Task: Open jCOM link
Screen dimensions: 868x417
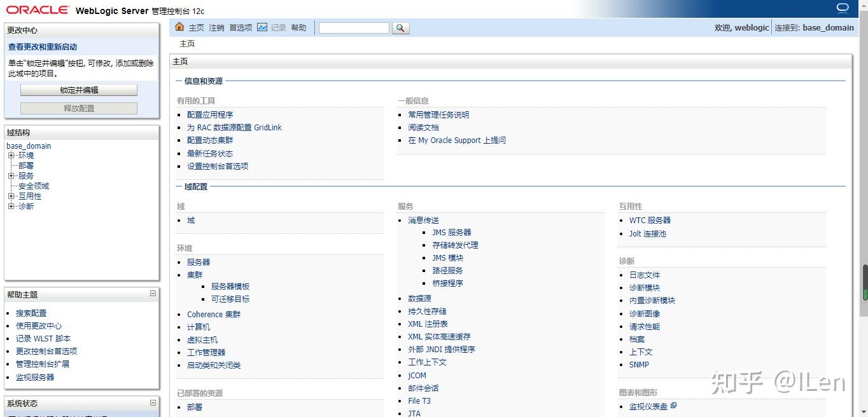Action: coord(417,375)
